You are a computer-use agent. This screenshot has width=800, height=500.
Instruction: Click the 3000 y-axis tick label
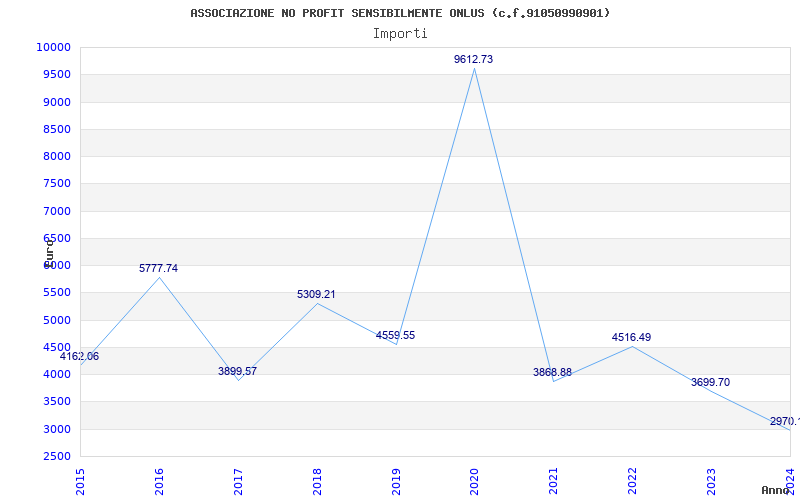pyautogui.click(x=56, y=429)
